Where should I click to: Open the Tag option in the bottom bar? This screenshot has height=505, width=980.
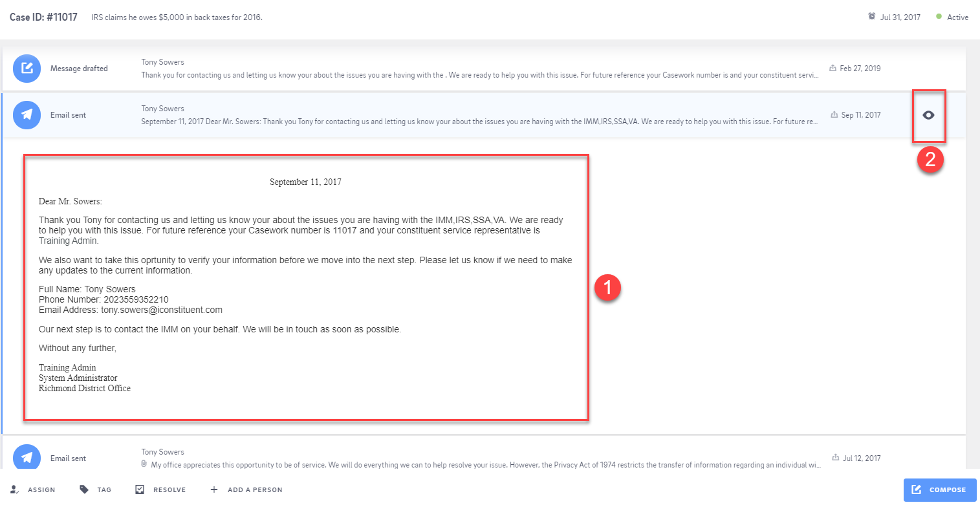(x=95, y=489)
